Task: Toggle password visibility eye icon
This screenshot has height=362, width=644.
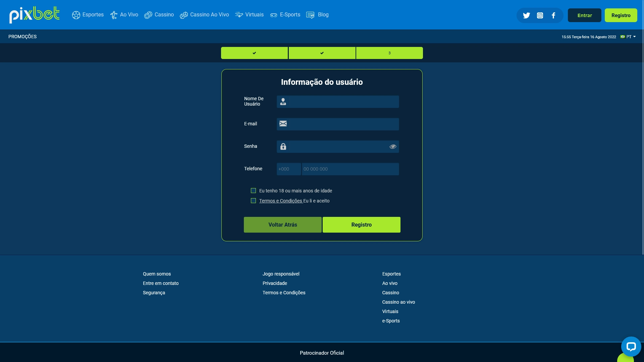Action: pos(392,146)
